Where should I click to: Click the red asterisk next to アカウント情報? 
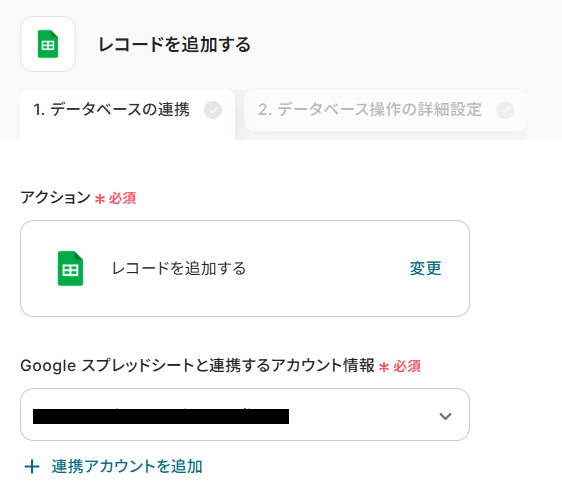pos(384,367)
